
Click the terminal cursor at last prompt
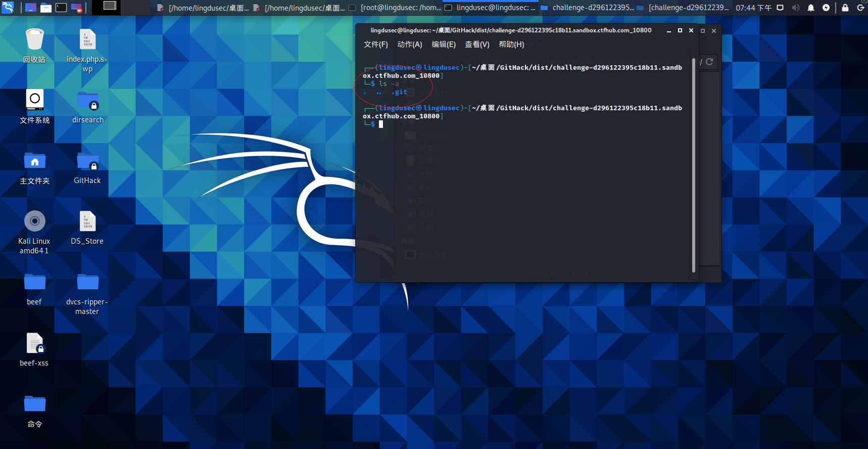point(381,124)
